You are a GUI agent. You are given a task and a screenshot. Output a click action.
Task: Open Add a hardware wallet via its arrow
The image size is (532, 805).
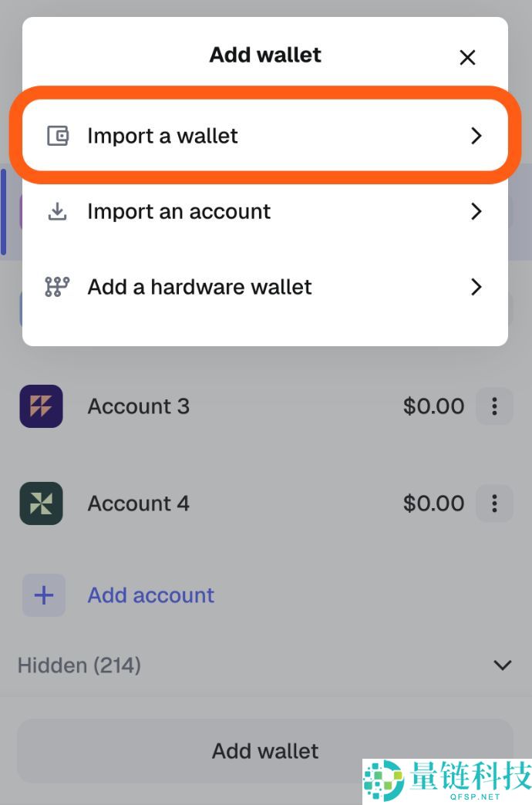pos(476,287)
